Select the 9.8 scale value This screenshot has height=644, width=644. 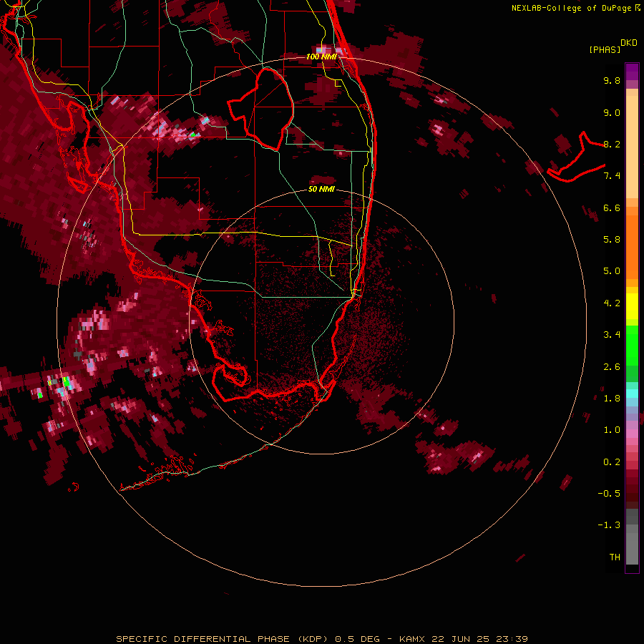click(612, 80)
